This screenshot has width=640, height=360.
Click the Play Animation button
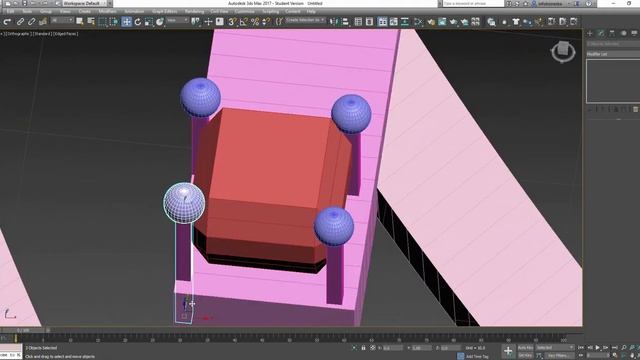point(598,348)
